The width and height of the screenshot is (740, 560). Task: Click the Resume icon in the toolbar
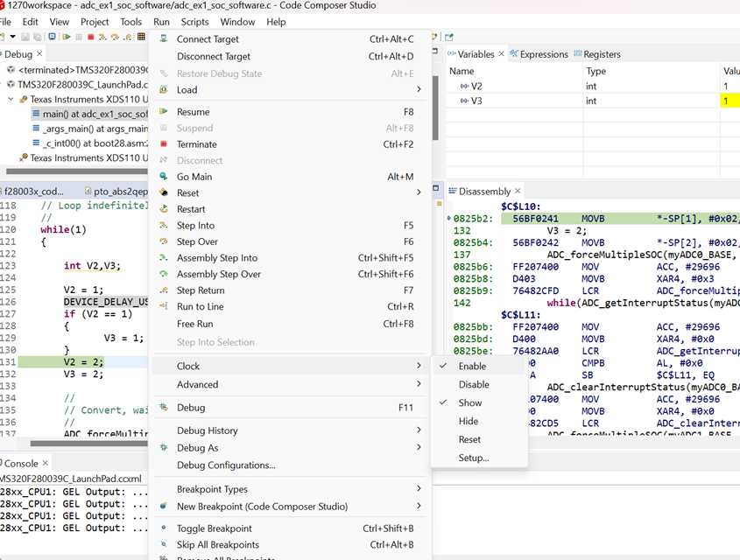click(67, 37)
